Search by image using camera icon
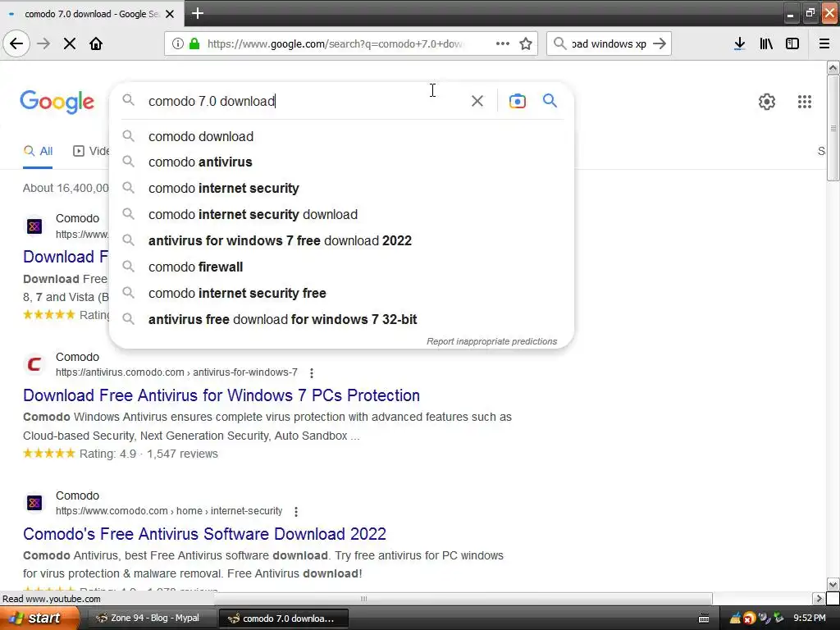The width and height of the screenshot is (840, 630). pyautogui.click(x=517, y=101)
